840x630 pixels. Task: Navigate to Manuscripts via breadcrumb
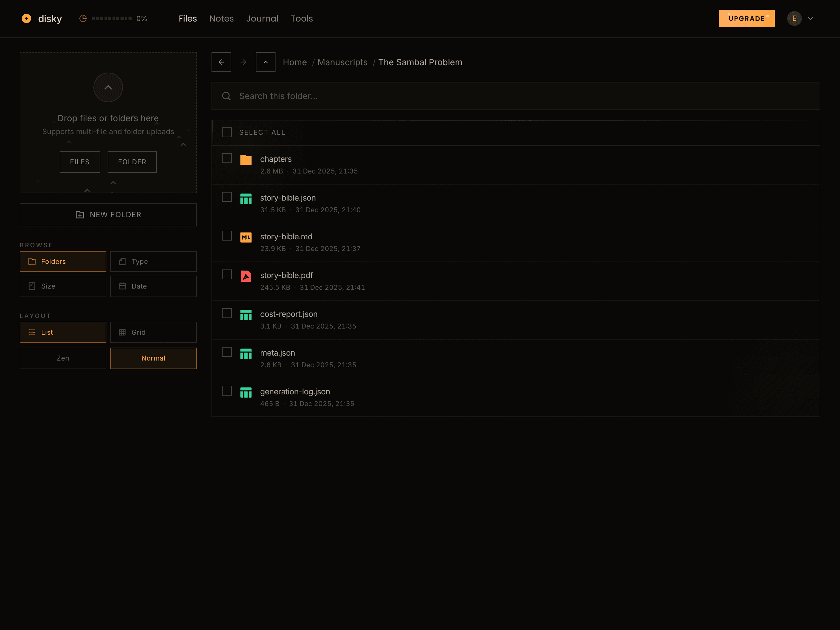pos(342,62)
